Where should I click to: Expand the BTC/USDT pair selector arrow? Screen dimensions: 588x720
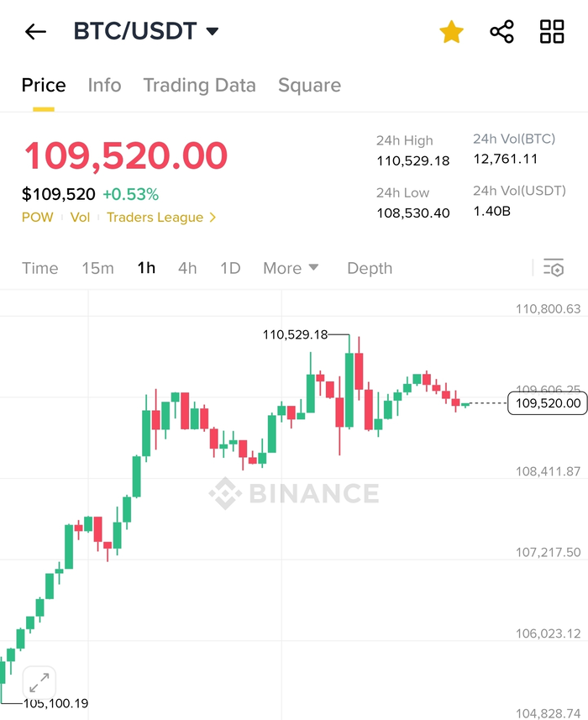[x=213, y=32]
